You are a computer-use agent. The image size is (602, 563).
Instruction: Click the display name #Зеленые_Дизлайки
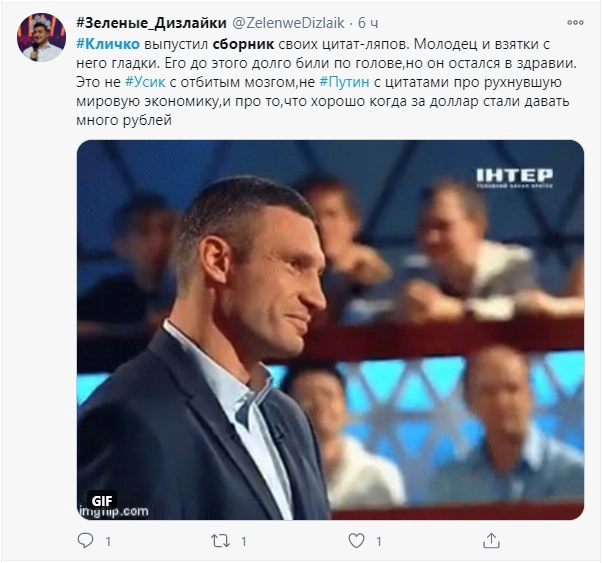click(x=151, y=23)
